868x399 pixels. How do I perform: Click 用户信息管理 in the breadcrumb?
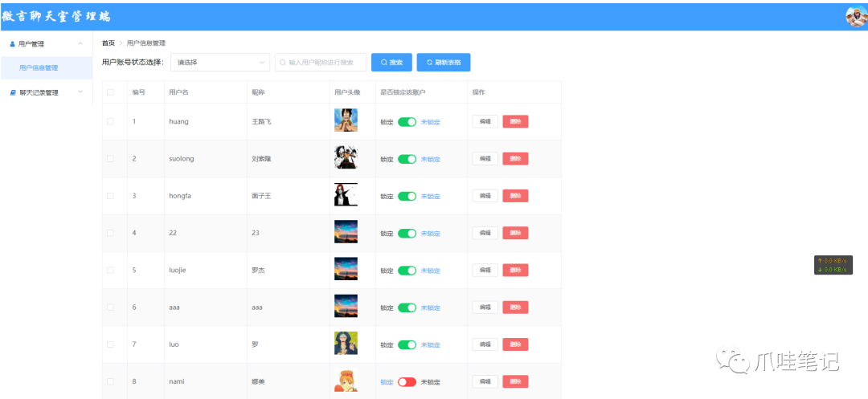point(145,43)
